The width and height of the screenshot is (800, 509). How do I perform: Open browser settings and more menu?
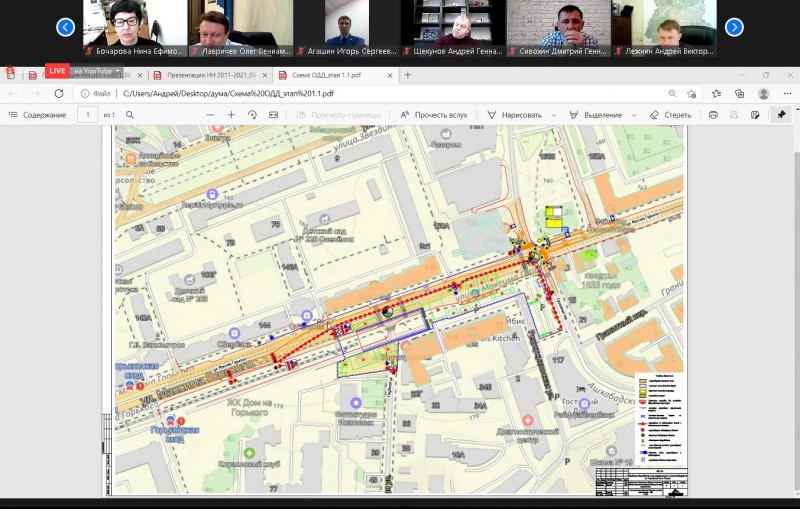tap(786, 93)
